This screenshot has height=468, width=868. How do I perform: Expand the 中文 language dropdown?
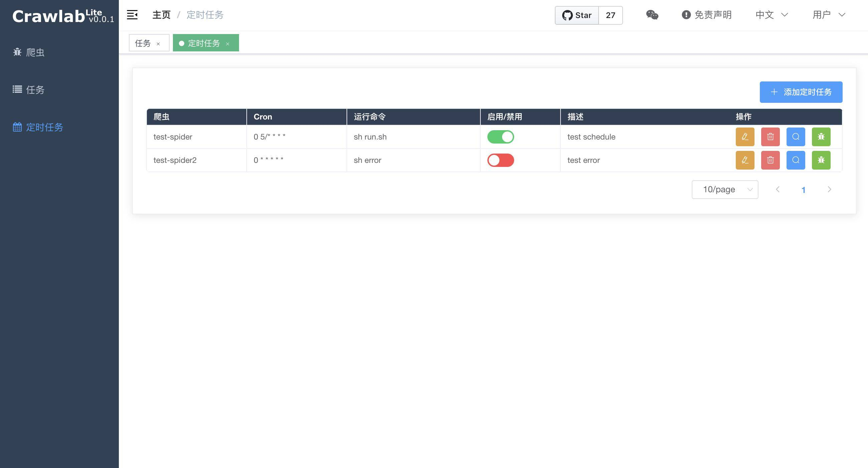[771, 15]
